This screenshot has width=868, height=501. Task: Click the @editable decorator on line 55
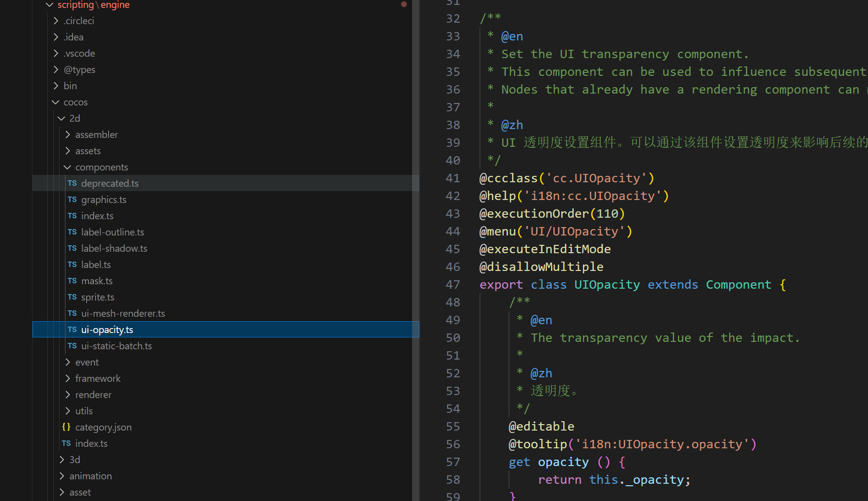[542, 427]
